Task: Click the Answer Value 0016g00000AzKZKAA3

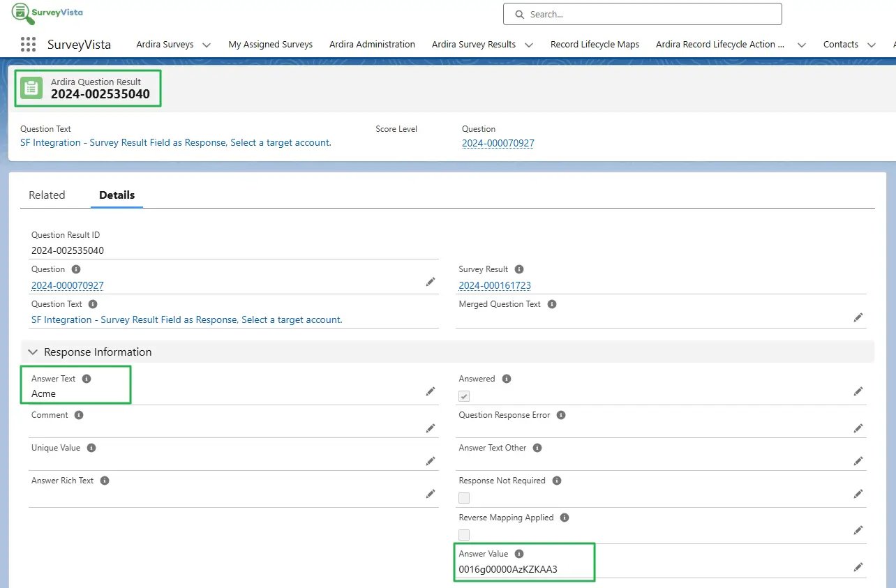Action: (508, 569)
